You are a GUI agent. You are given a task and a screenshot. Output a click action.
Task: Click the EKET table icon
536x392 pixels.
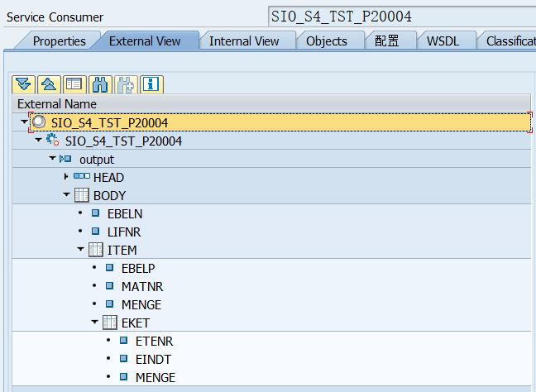click(110, 323)
